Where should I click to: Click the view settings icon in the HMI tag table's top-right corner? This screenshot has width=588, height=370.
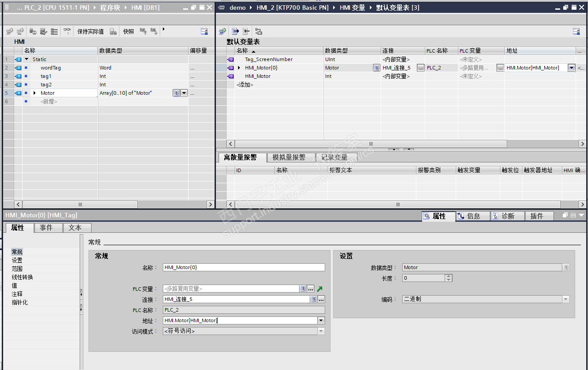point(576,31)
